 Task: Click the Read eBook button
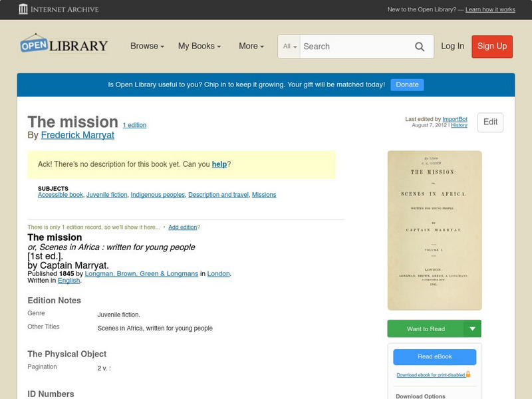(434, 357)
